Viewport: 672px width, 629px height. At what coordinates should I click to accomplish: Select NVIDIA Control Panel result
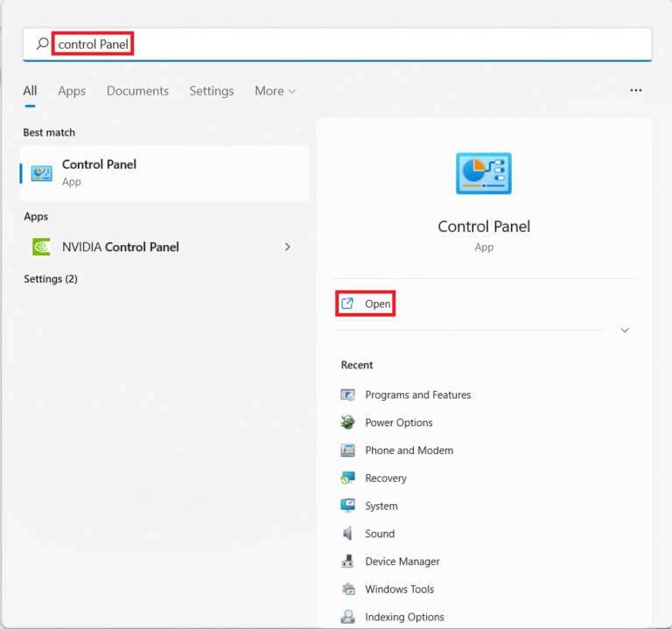(164, 247)
